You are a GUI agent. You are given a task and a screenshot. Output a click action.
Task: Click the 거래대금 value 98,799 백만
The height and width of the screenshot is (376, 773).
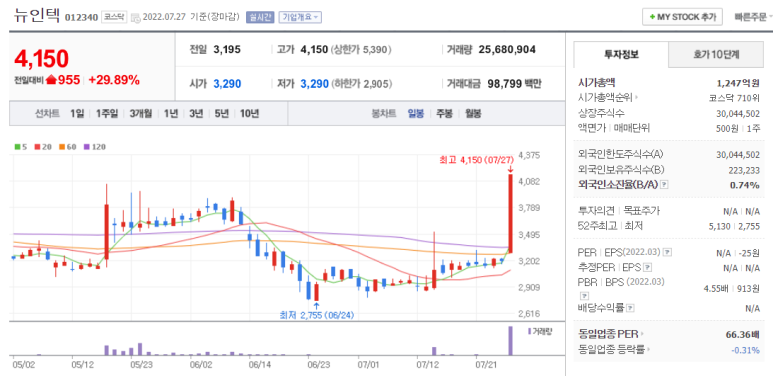coord(514,84)
